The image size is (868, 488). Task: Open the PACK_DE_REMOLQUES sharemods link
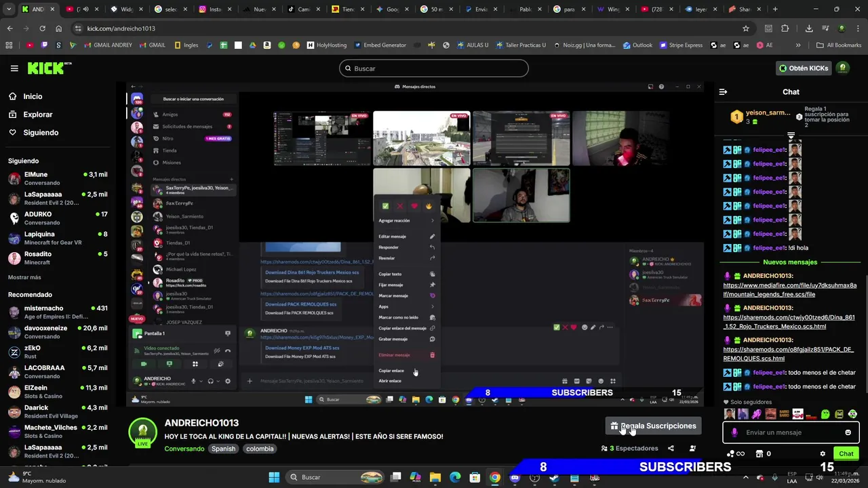click(x=788, y=354)
